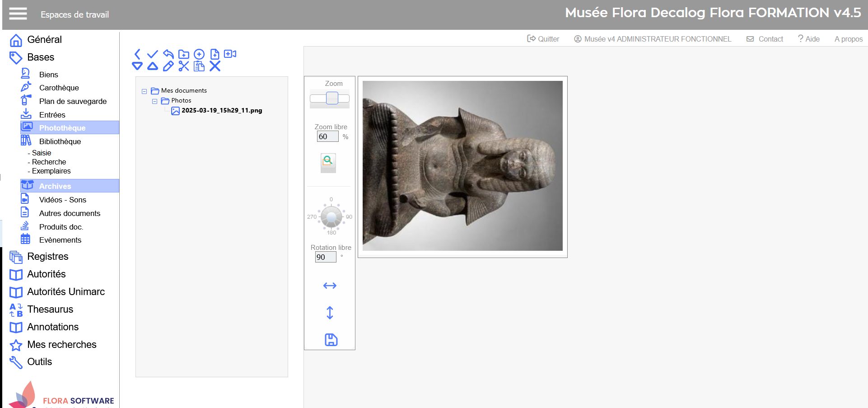Flip the image horizontally with the arrow icon

330,286
